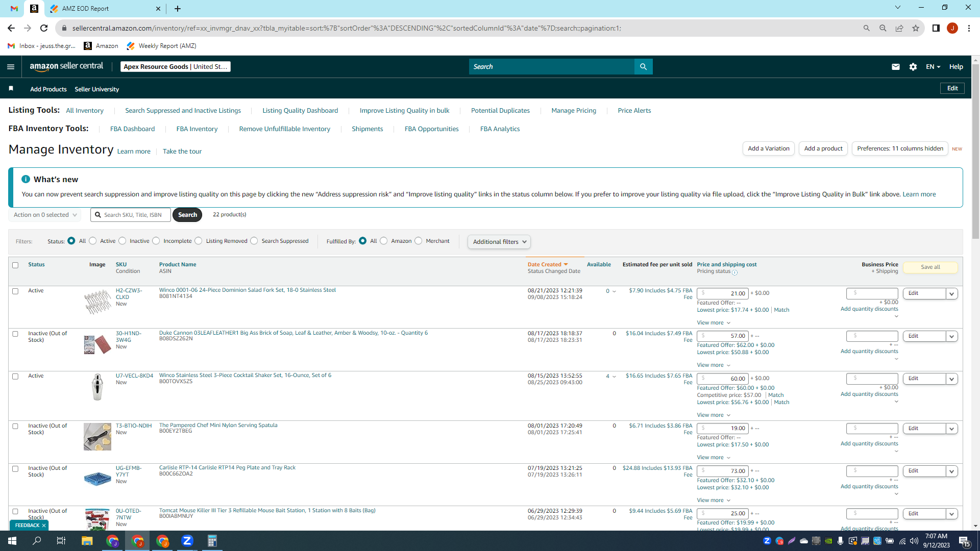Sort by Date Created column
980x551 pixels.
(548, 264)
